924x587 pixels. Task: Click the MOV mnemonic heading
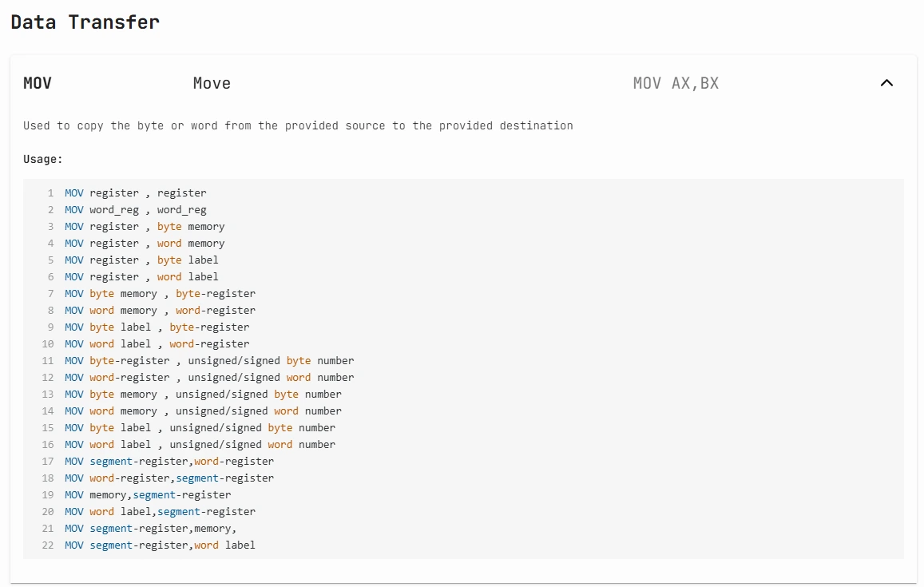(37, 82)
